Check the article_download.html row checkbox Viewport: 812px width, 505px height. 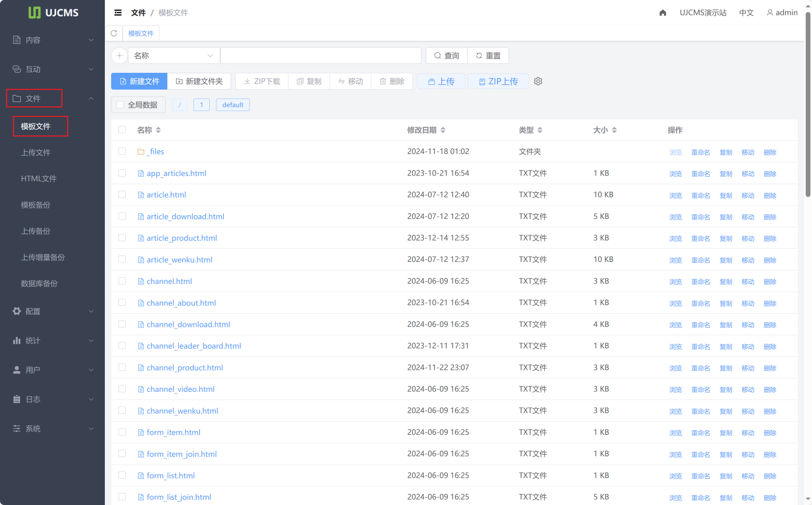(122, 216)
